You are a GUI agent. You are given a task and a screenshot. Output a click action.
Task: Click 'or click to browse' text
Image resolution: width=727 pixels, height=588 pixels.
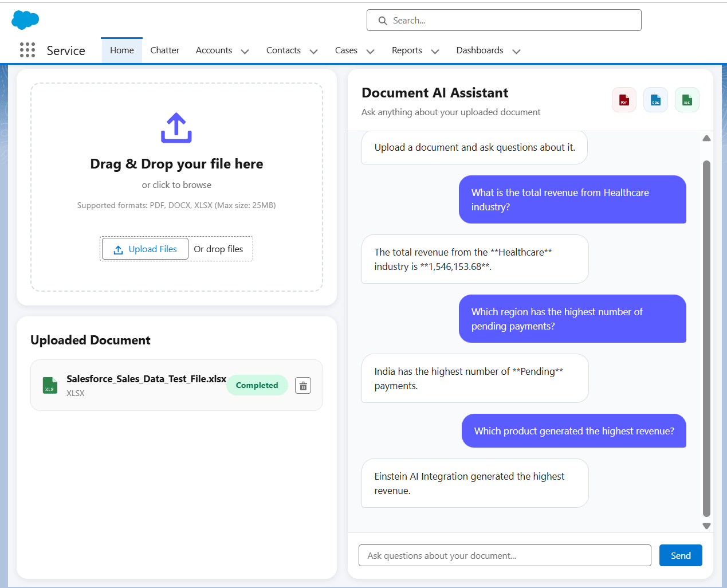pyautogui.click(x=176, y=185)
